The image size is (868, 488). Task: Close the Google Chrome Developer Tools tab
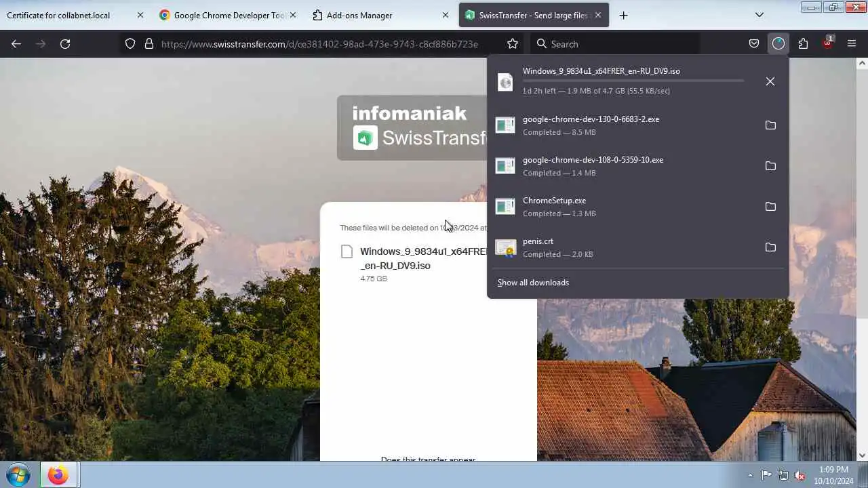[293, 15]
